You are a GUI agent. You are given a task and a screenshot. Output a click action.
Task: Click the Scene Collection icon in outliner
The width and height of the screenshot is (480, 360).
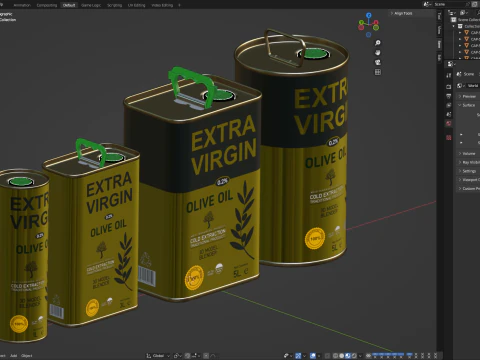[x=454, y=20]
